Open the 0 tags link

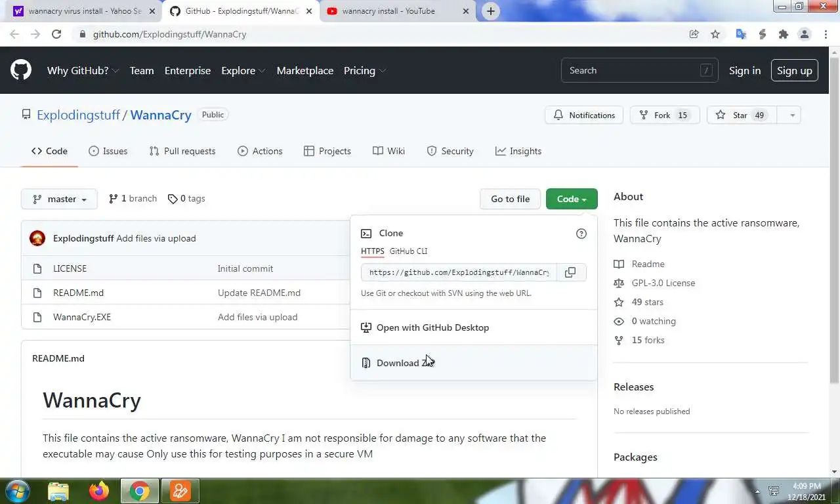click(186, 199)
